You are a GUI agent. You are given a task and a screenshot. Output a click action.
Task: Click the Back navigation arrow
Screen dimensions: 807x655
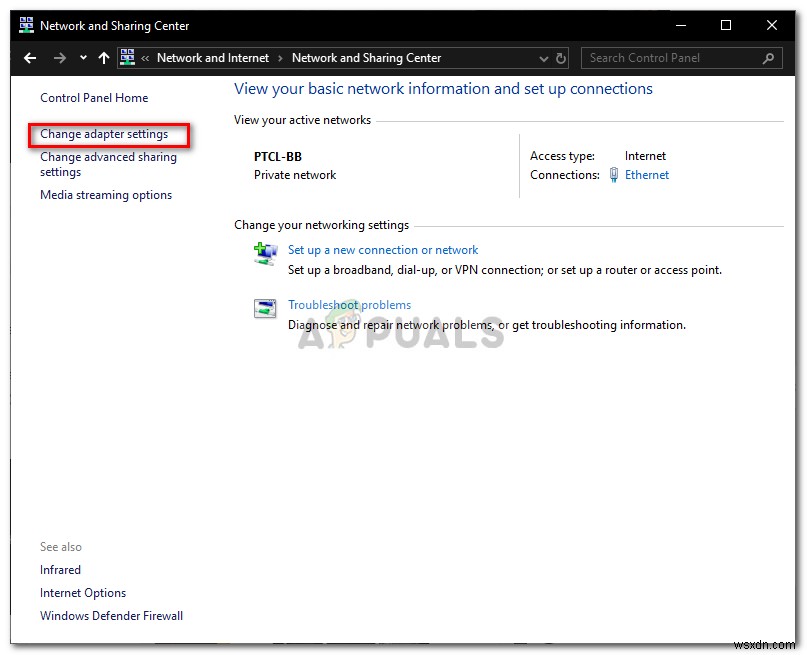click(30, 58)
